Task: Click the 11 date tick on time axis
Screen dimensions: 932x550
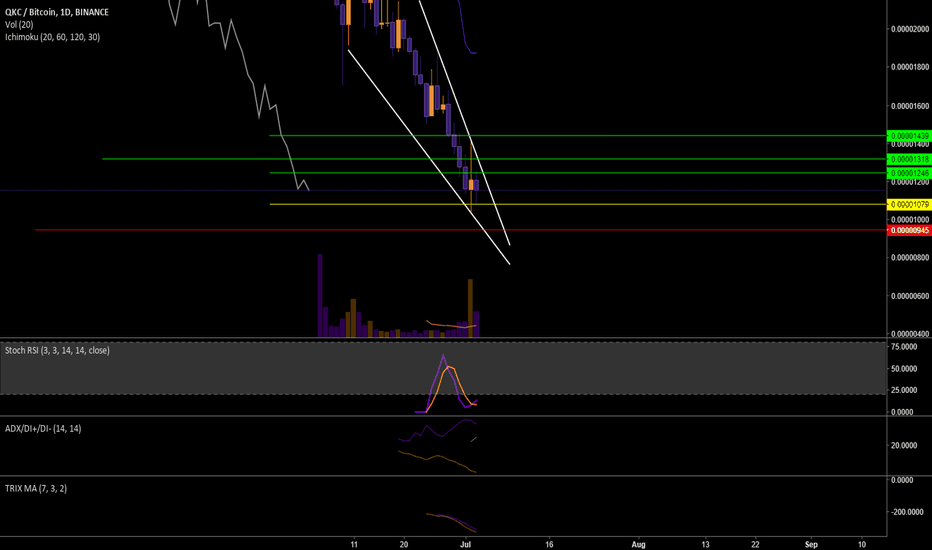Action: pyautogui.click(x=354, y=544)
